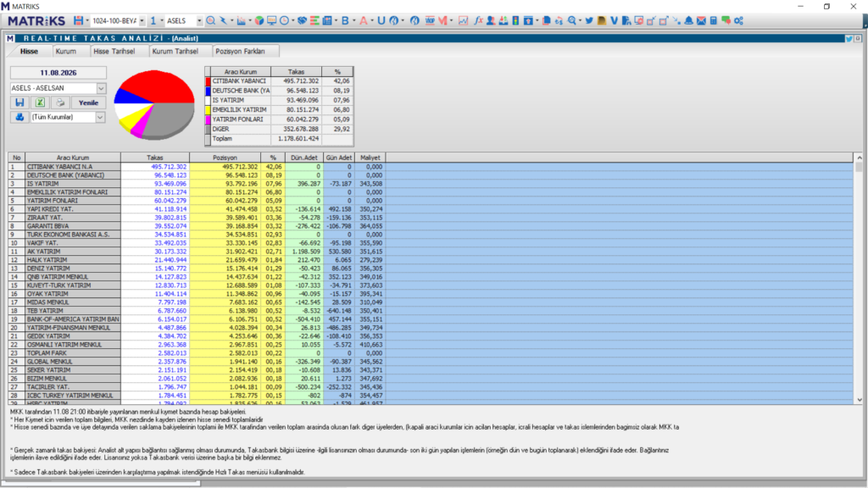
Task: Click the red M icon in toolbar
Action: pos(442,20)
